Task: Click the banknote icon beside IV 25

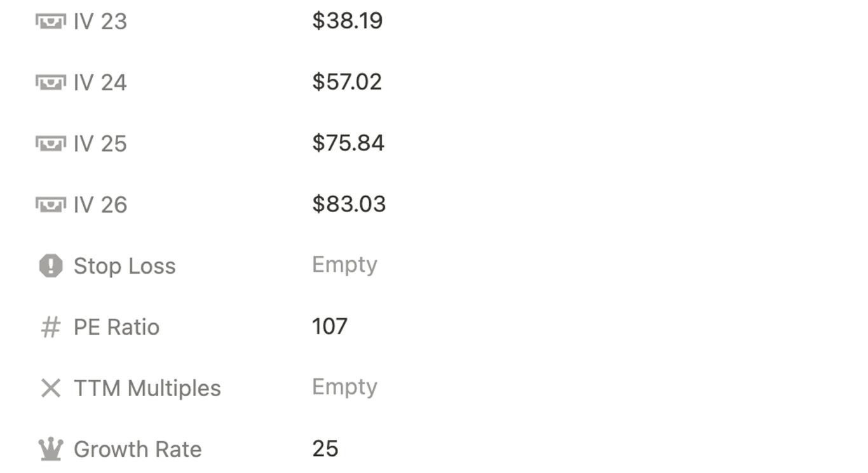Action: click(x=50, y=143)
